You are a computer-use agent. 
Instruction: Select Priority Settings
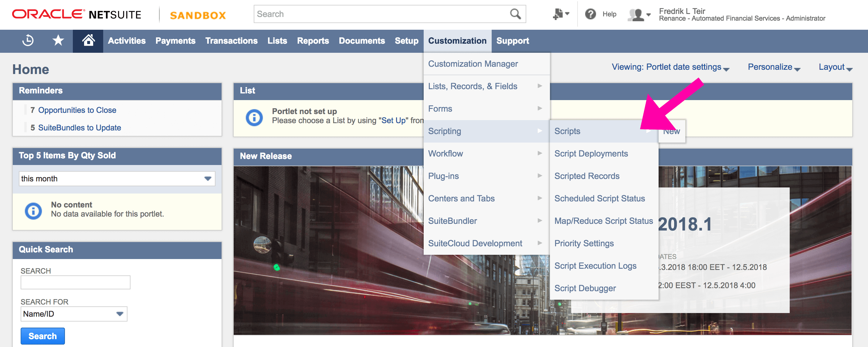pos(604,243)
